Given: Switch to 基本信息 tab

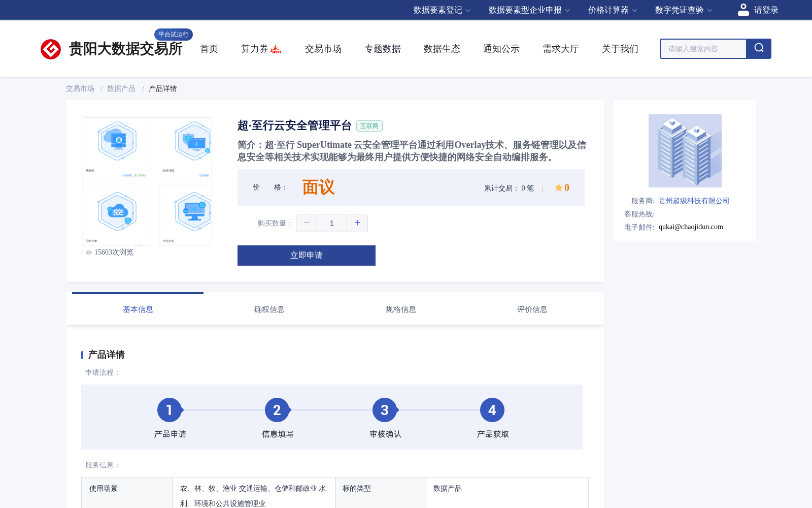Looking at the screenshot, I should (138, 309).
